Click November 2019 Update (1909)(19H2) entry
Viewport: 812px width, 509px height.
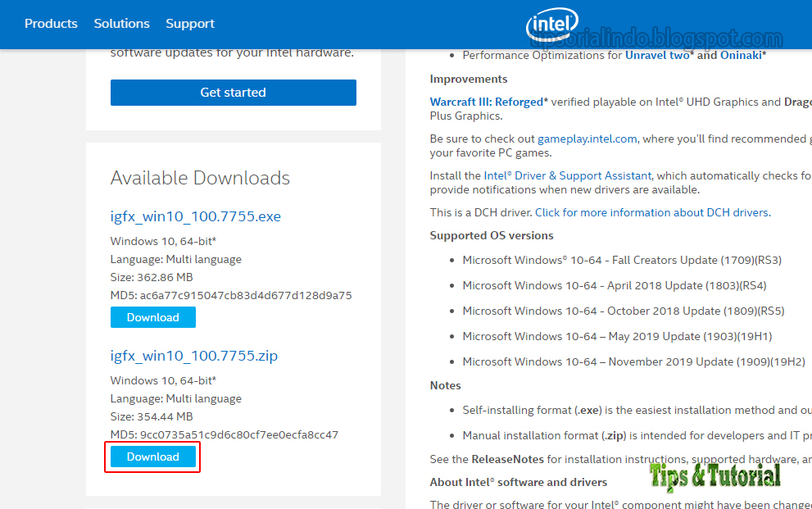coord(634,361)
